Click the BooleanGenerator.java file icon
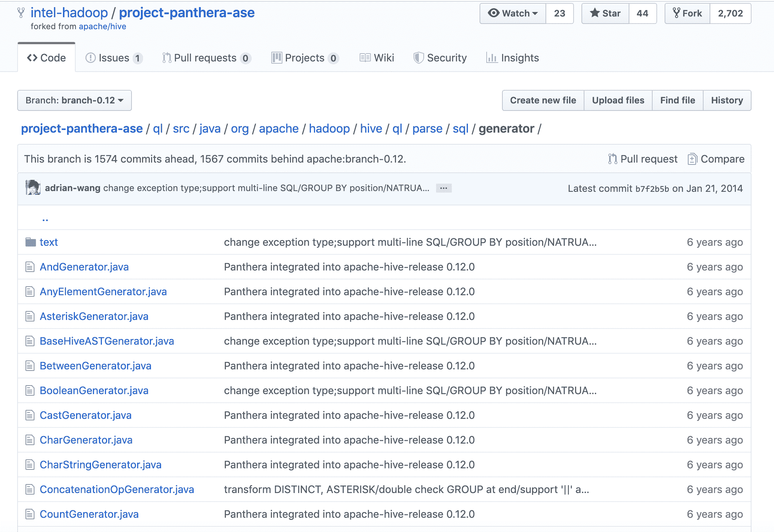The height and width of the screenshot is (532, 774). pos(30,390)
